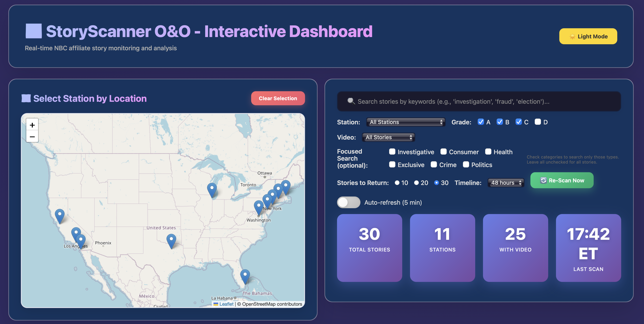Select the Miami station map marker
644x324 pixels.
click(245, 275)
